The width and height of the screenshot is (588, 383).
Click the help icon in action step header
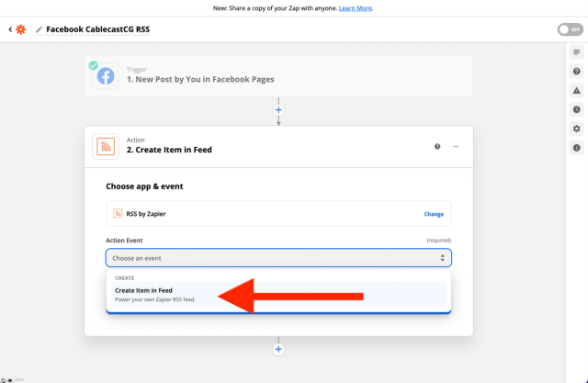[437, 147]
